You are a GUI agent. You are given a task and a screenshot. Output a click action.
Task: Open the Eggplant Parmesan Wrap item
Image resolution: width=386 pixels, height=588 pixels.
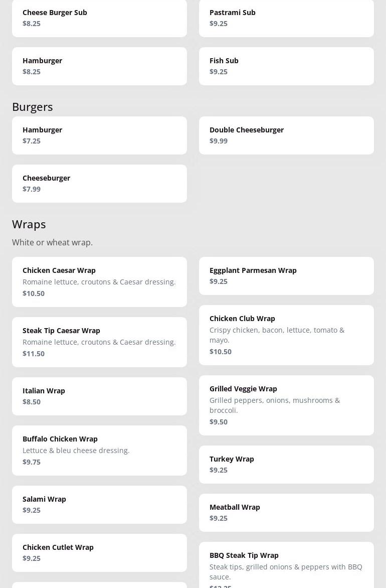286,275
